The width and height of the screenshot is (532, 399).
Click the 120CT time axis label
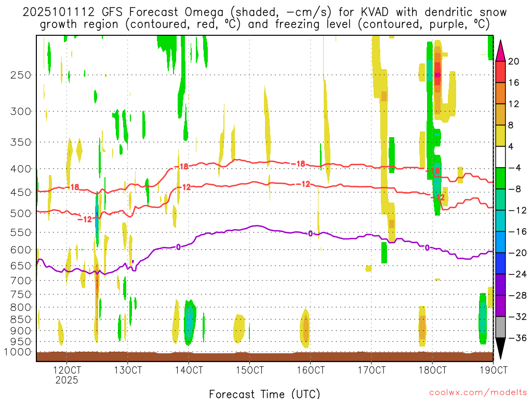pos(67,370)
